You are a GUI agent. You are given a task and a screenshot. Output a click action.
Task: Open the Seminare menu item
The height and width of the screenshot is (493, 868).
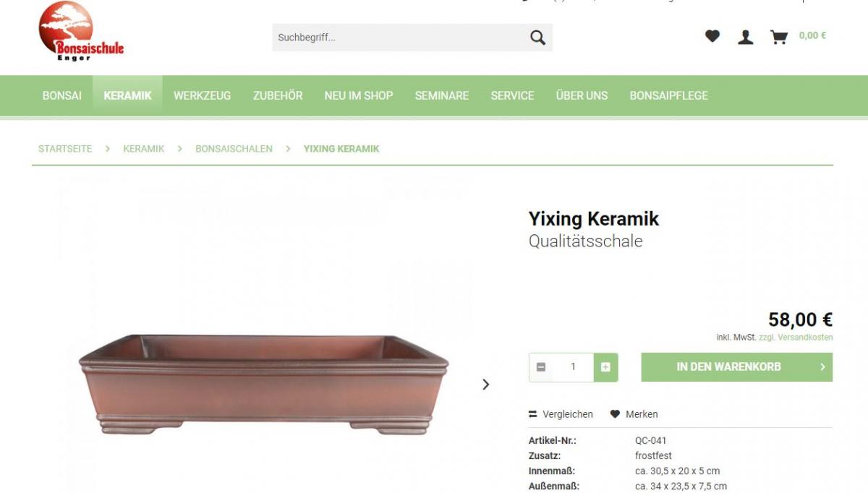point(442,95)
